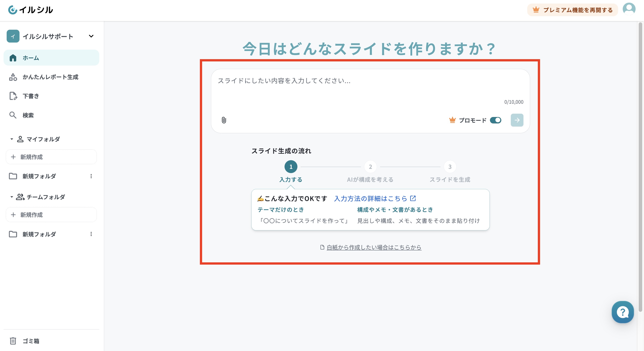Screen dimensions: 644x351
Task: Open かんたんレポート生成 from the sidebar
Action: [51, 77]
